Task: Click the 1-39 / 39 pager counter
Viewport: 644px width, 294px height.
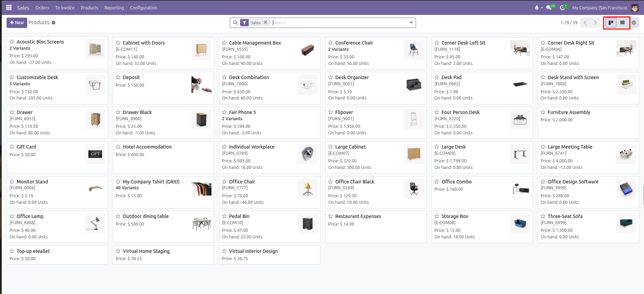Action: [569, 23]
